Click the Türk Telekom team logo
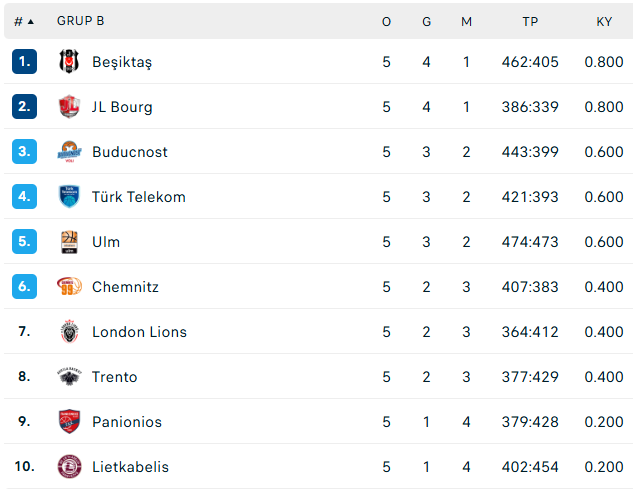This screenshot has height=490, width=633. pyautogui.click(x=69, y=197)
